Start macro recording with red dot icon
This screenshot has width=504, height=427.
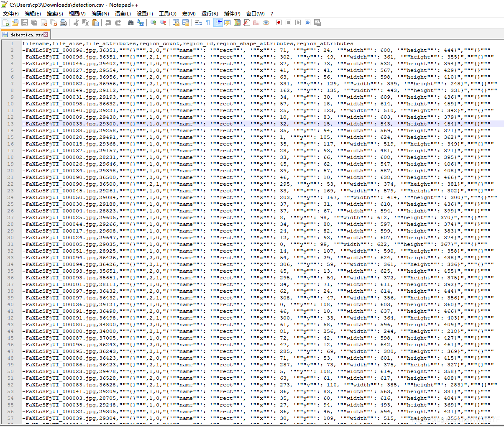pyautogui.click(x=279, y=23)
